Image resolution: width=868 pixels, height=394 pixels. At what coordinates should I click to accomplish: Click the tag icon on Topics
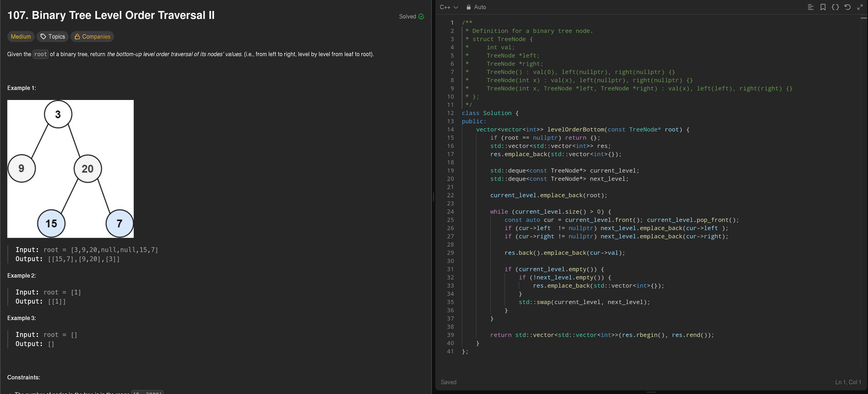tap(43, 36)
